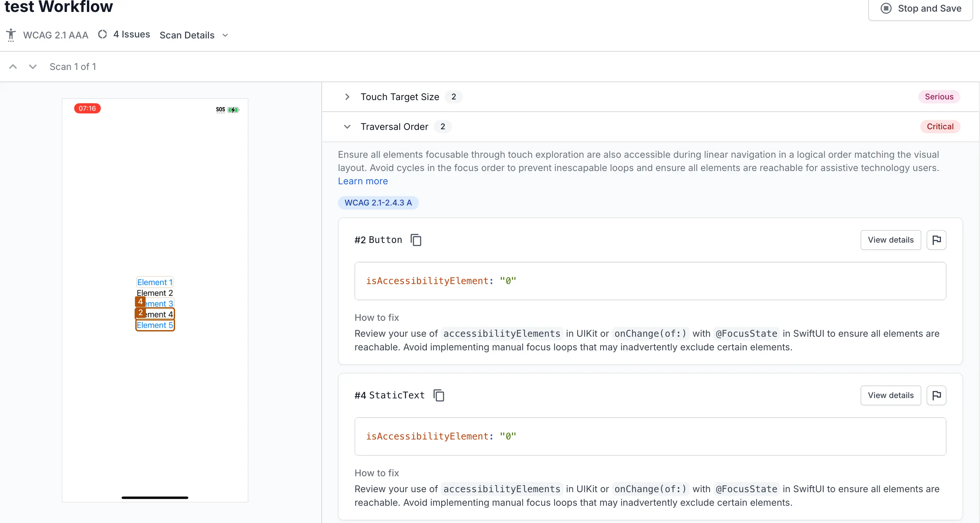980x523 pixels.
Task: Select issue marker 2 on the screenshot
Action: (x=140, y=313)
